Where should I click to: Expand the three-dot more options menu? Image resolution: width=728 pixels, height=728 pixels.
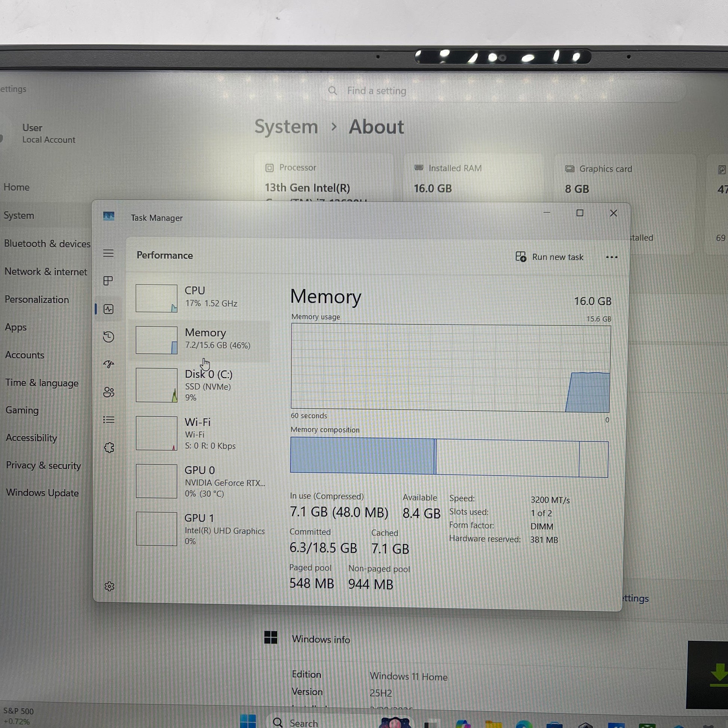tap(611, 257)
